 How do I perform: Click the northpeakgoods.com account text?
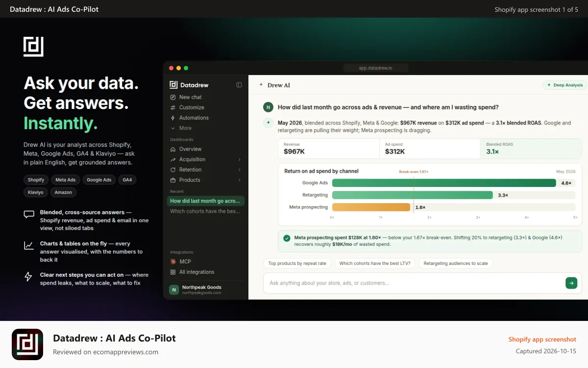(x=201, y=293)
